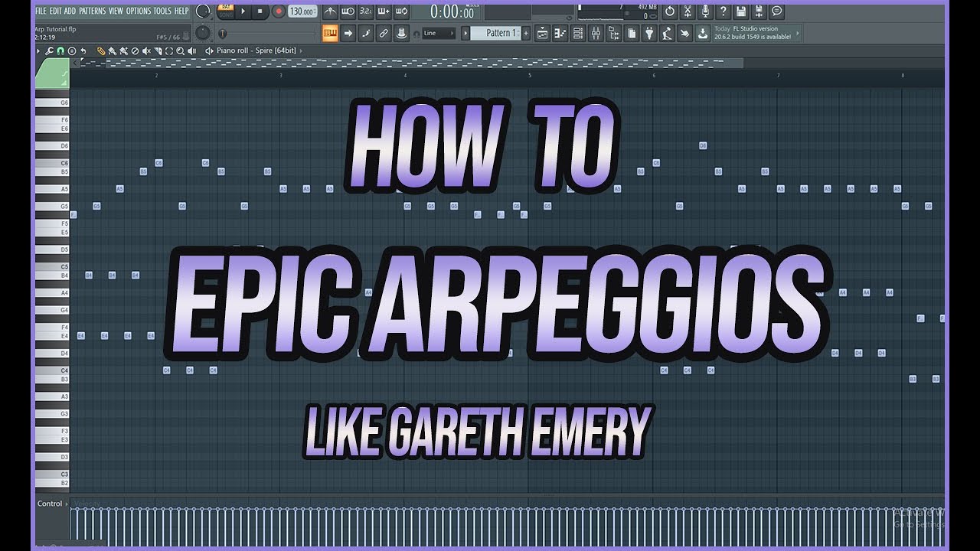Expand the FL Studio news arrow
The width and height of the screenshot is (980, 551).
tap(798, 33)
